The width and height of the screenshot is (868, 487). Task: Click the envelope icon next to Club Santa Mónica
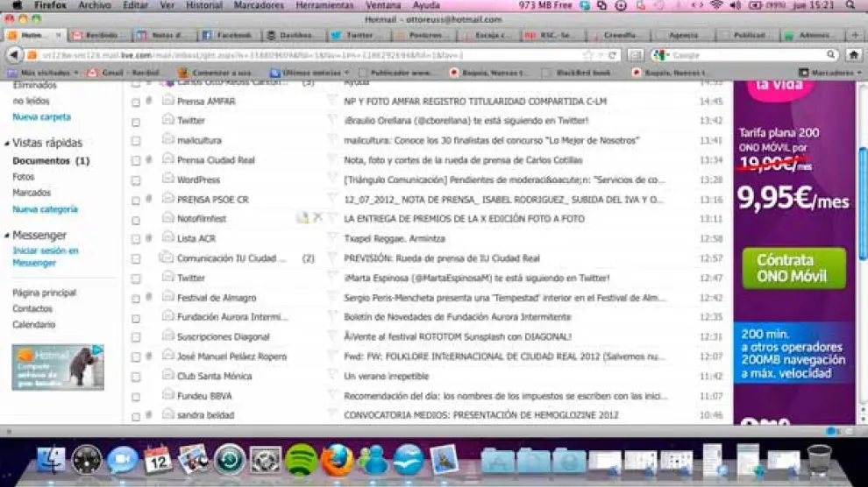click(x=168, y=376)
